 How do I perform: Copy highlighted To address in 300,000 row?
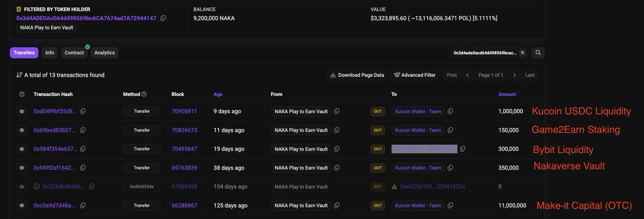[x=463, y=149]
